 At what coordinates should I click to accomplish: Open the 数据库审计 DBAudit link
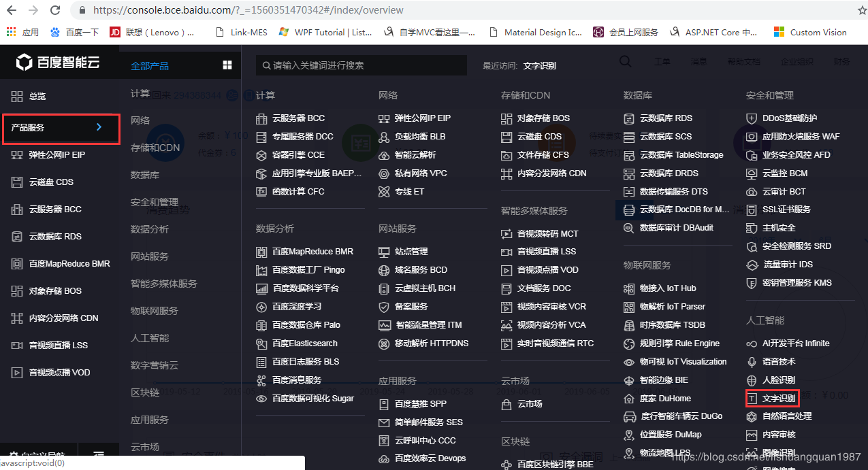tap(677, 228)
